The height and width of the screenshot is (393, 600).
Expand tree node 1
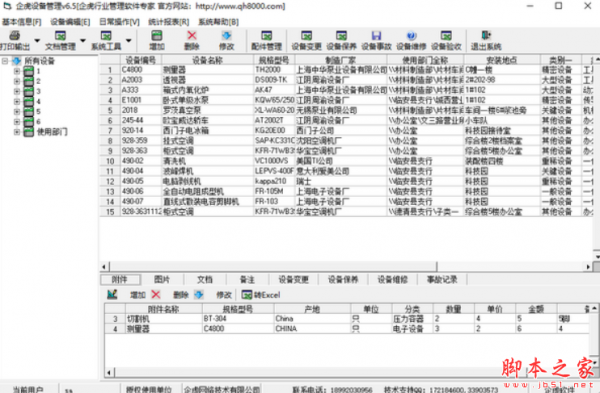(17, 71)
